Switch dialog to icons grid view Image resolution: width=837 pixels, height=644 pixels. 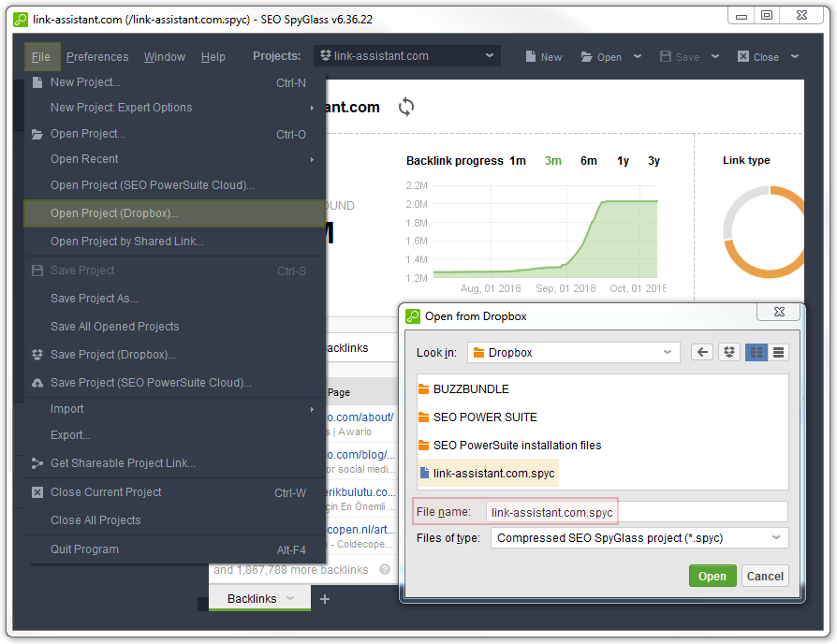[756, 352]
